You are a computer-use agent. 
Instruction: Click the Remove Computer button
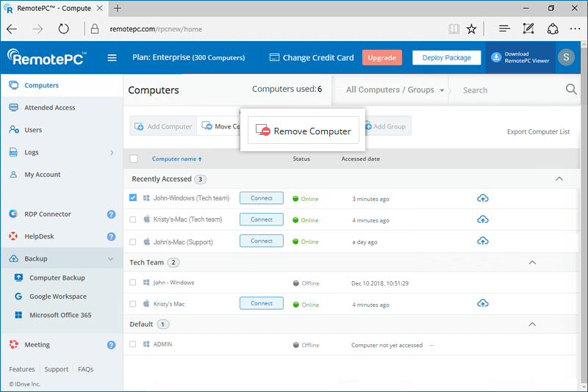click(x=303, y=131)
